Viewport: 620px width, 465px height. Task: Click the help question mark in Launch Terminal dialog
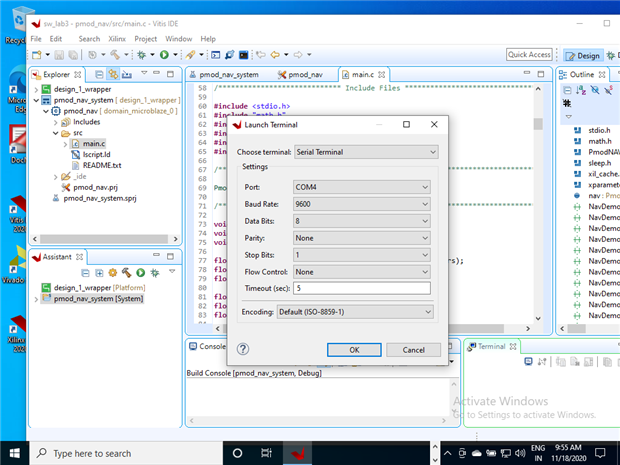tap(243, 349)
